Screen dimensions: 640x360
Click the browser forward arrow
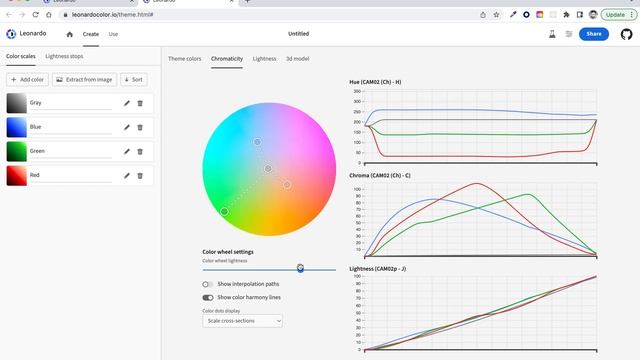pyautogui.click(x=22, y=15)
